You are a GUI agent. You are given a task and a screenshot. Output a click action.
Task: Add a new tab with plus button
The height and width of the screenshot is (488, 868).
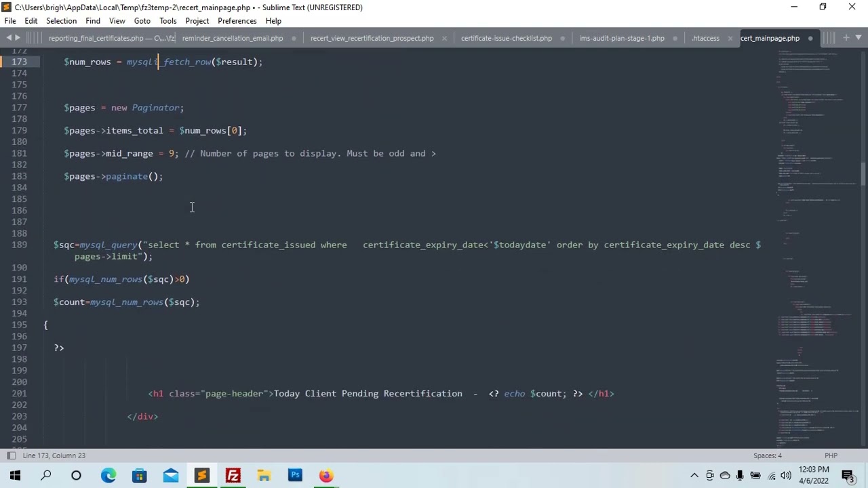847,38
